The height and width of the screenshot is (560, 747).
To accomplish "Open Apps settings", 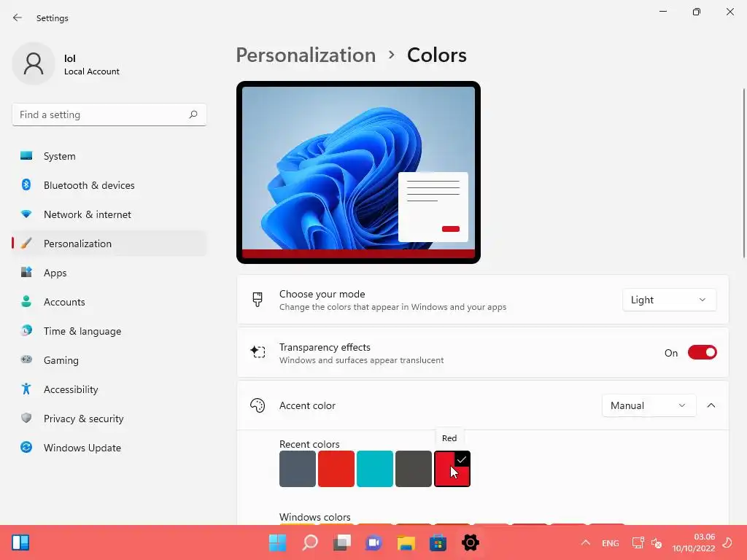I will tap(109, 273).
